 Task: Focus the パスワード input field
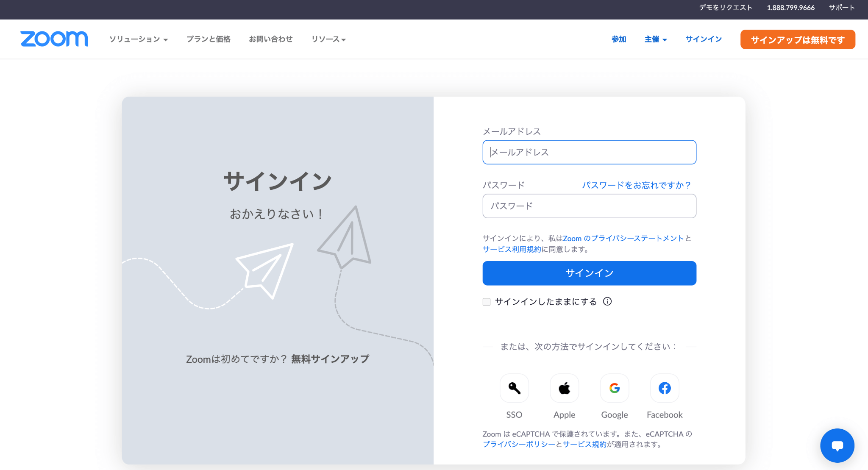click(x=589, y=206)
